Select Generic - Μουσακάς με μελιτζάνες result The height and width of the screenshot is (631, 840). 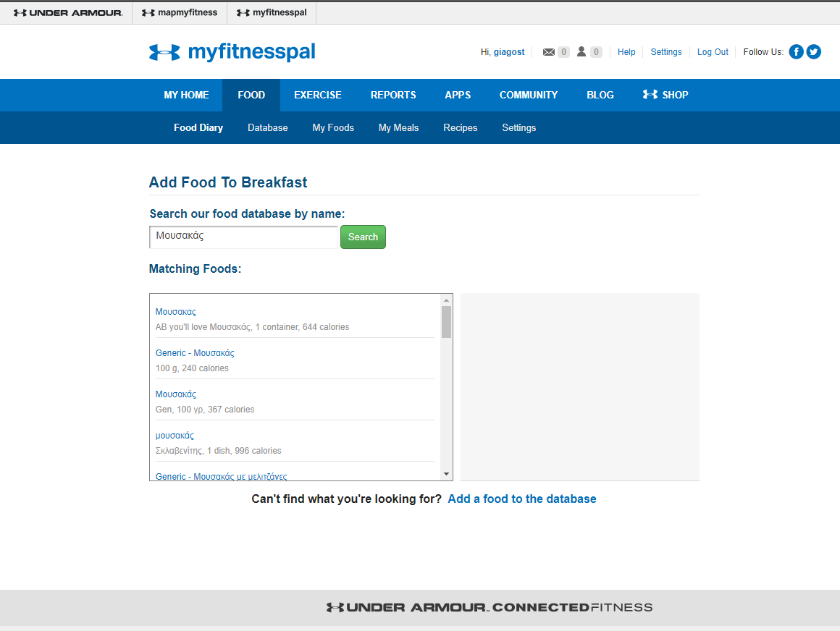coord(222,476)
